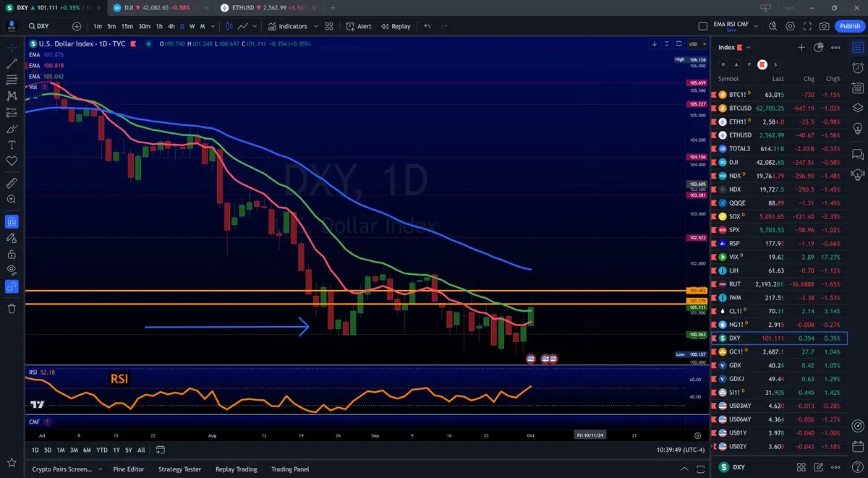Expand the timeframe interval dropdown
Viewport: 868px width, 478px height.
(x=214, y=26)
